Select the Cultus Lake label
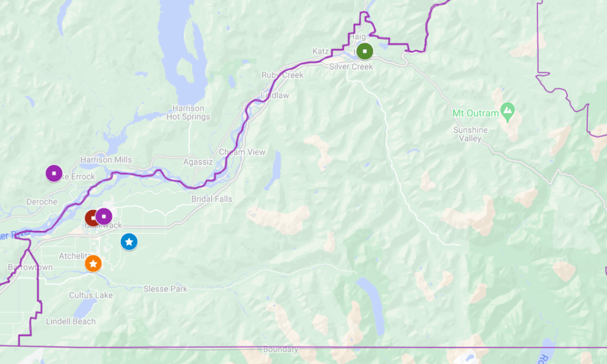Image resolution: width=607 pixels, height=364 pixels. coord(91,295)
